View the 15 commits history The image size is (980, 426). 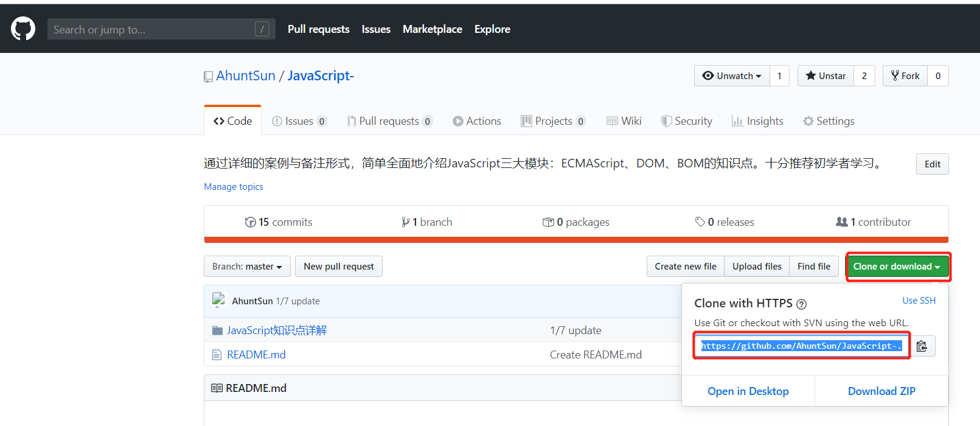tap(279, 222)
